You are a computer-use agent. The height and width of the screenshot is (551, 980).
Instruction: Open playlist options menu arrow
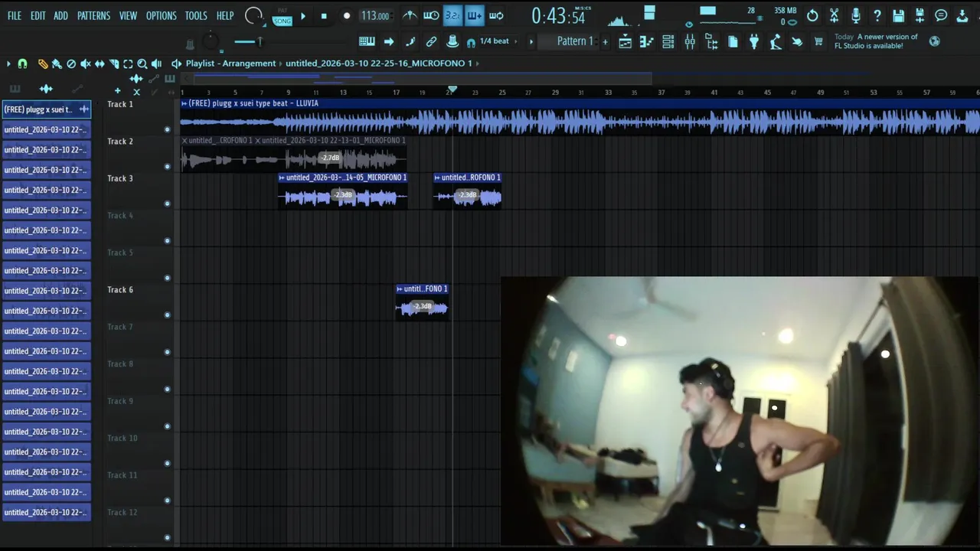pos(8,64)
